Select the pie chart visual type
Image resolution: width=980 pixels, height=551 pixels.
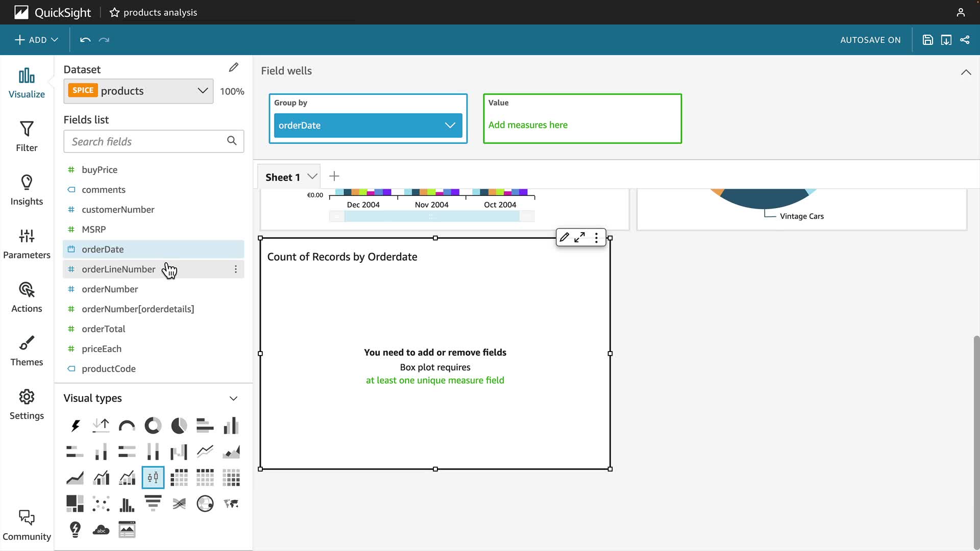(x=179, y=425)
